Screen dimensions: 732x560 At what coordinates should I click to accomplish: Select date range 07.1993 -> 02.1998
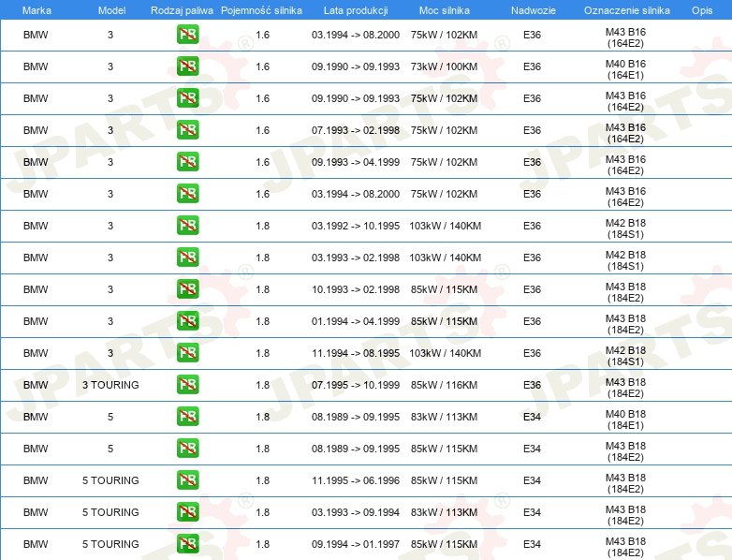[356, 130]
